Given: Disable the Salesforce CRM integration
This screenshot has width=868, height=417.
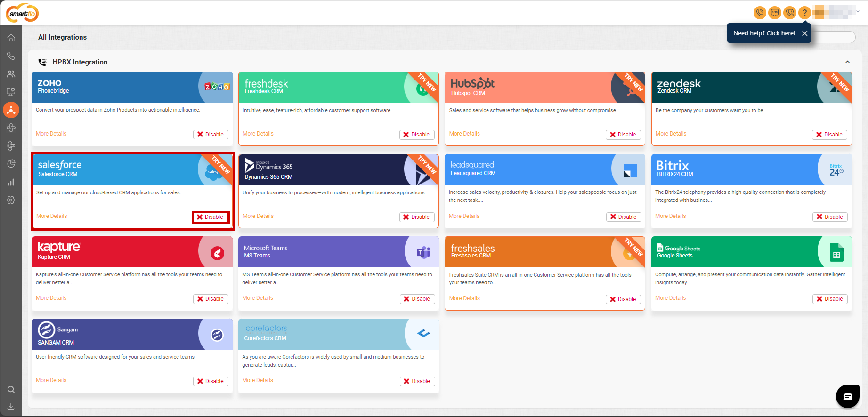Looking at the screenshot, I should (x=211, y=217).
